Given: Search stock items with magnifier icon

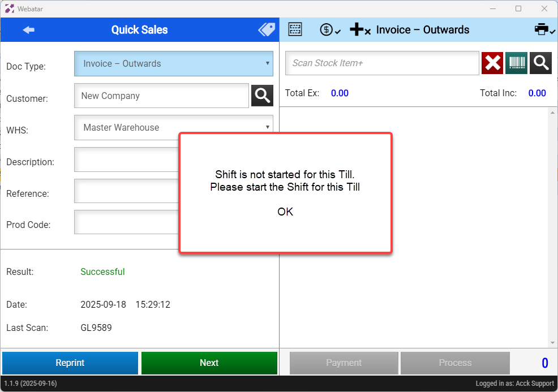Looking at the screenshot, I should [540, 63].
